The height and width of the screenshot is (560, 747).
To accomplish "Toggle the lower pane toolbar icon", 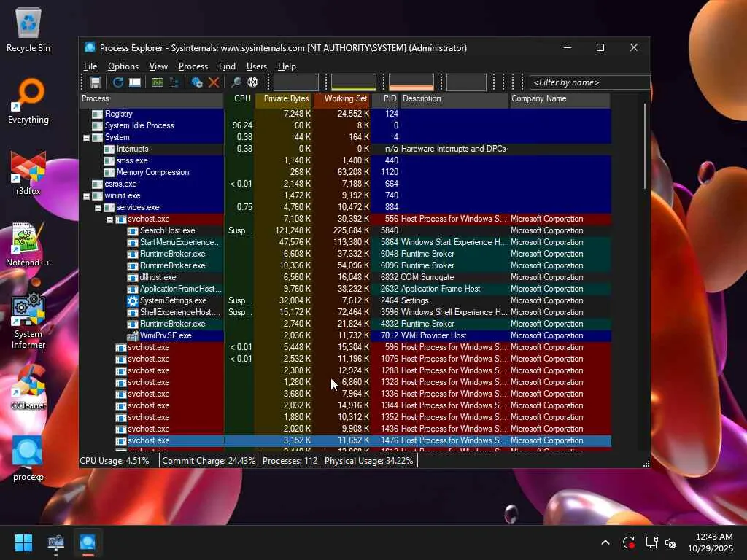I will pos(135,82).
